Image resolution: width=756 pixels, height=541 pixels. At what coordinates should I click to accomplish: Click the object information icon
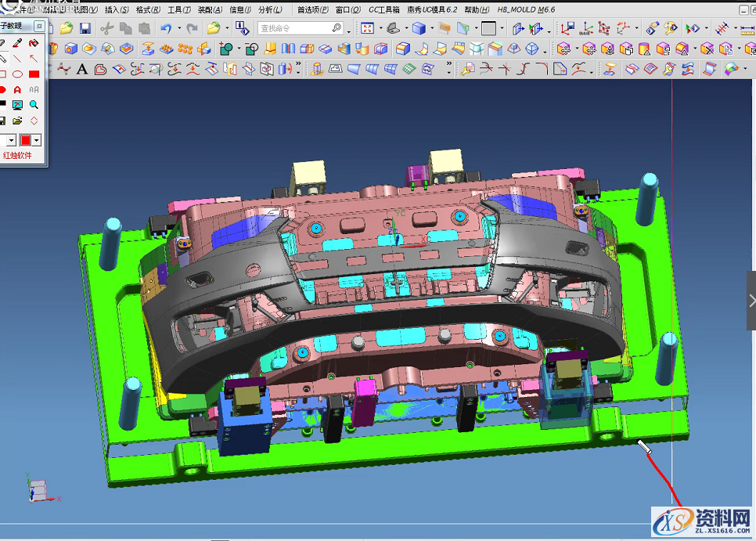pyautogui.click(x=243, y=28)
